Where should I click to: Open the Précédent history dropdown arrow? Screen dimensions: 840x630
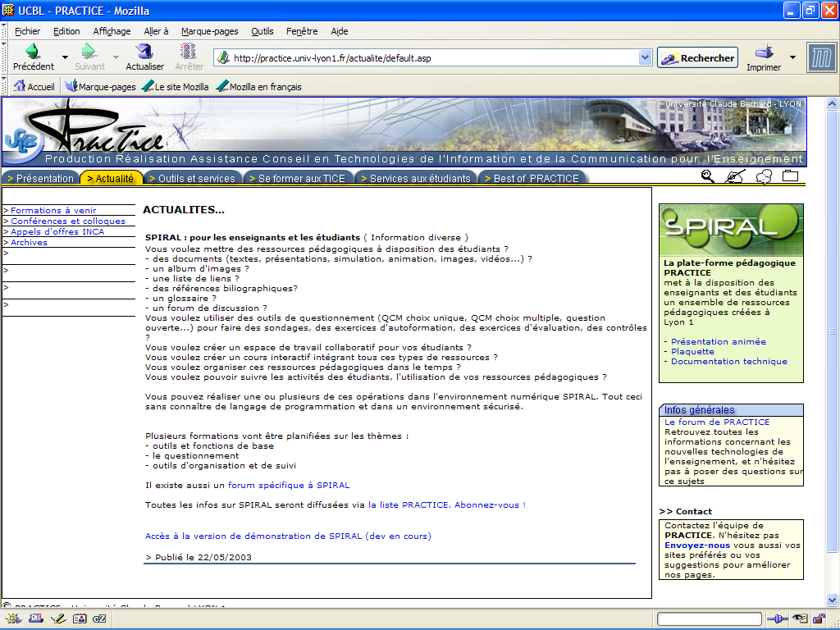pyautogui.click(x=65, y=57)
